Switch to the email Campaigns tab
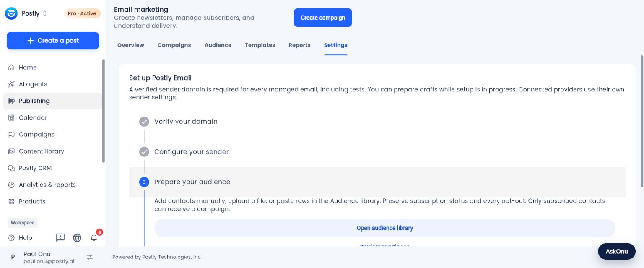644x268 pixels. (174, 45)
